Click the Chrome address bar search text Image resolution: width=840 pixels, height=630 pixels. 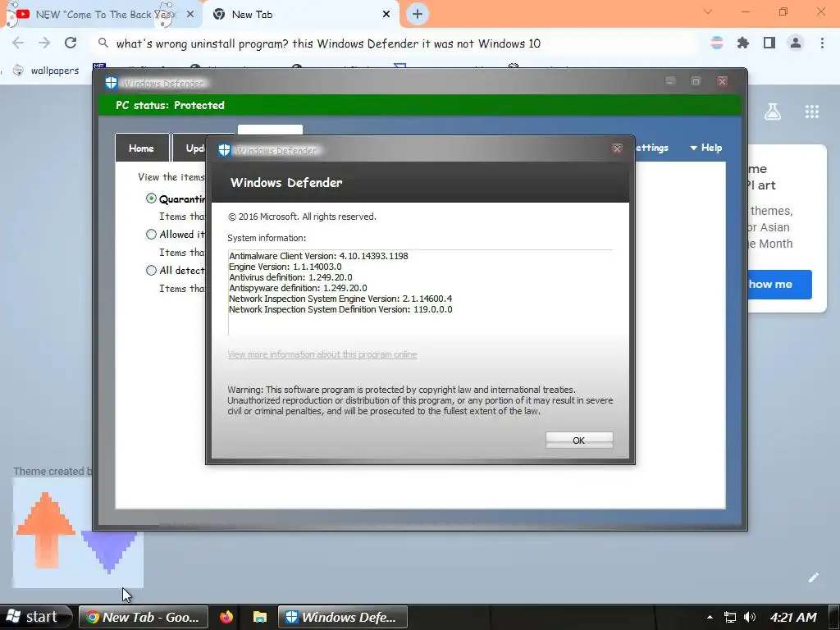pyautogui.click(x=328, y=43)
